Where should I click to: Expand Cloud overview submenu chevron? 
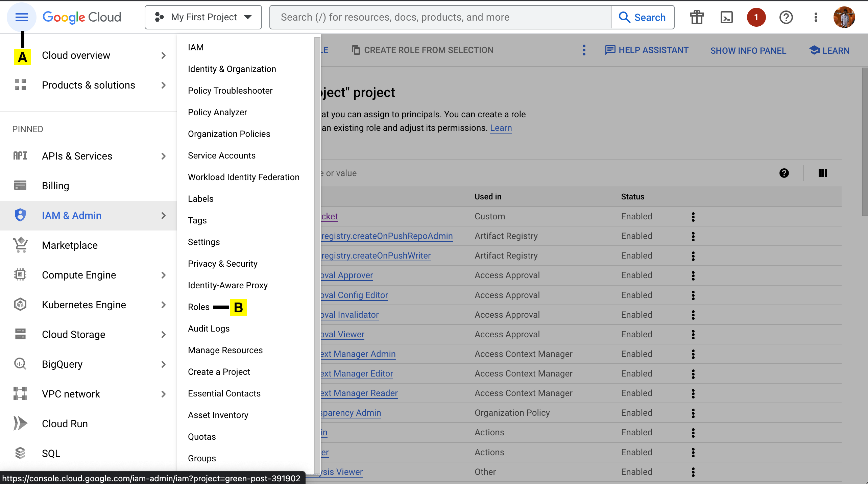click(x=163, y=55)
